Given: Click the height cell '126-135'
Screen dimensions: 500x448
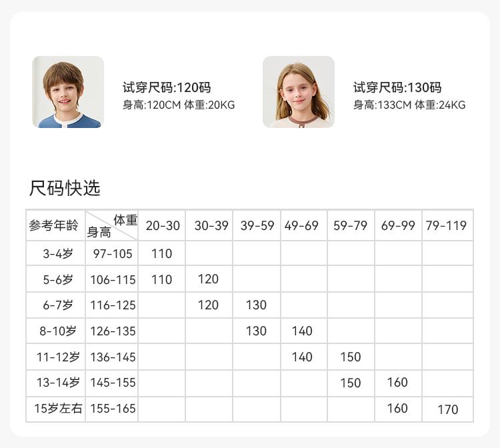Looking at the screenshot, I should point(113,331).
